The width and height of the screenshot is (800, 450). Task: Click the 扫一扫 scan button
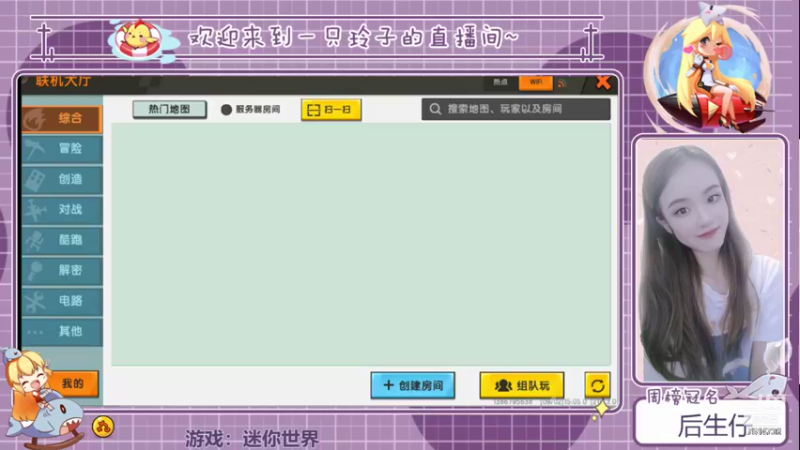coord(331,110)
